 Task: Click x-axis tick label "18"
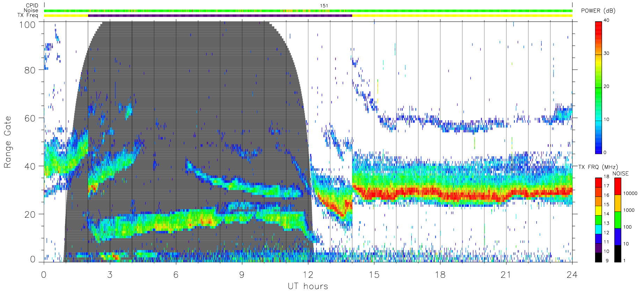pyautogui.click(x=440, y=275)
